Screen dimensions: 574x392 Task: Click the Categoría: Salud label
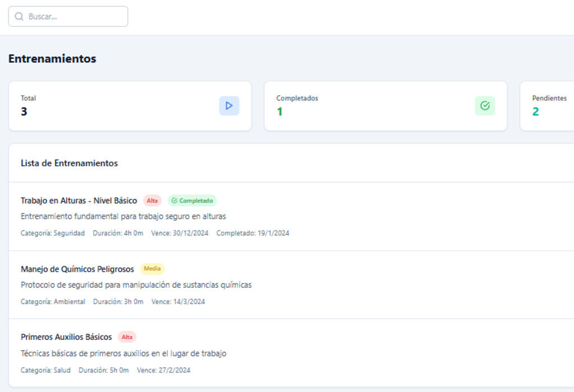pos(45,370)
